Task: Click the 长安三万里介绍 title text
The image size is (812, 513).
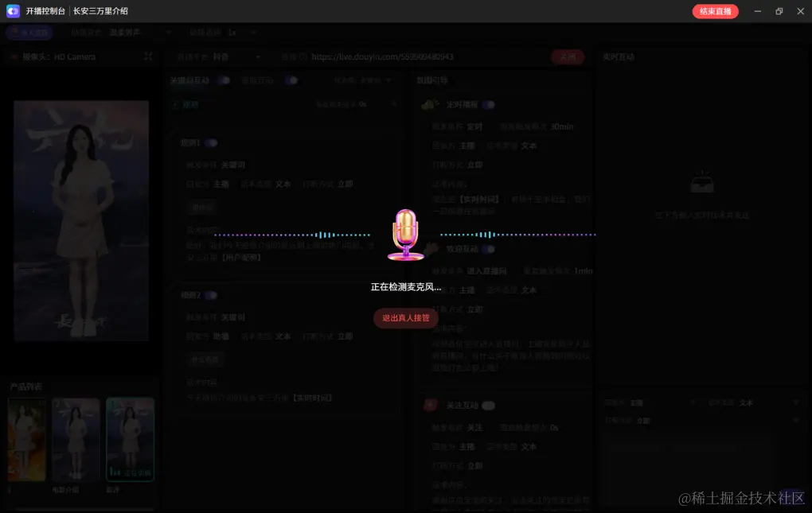Action: tap(100, 11)
